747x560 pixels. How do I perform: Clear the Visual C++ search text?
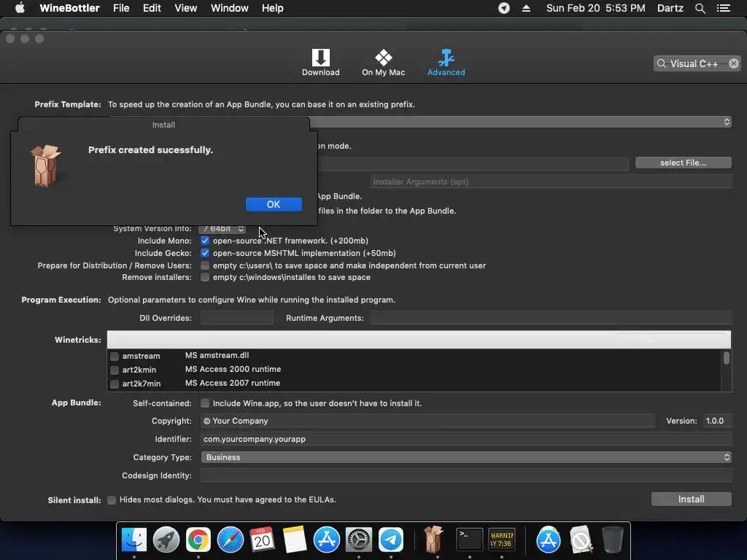pos(734,63)
